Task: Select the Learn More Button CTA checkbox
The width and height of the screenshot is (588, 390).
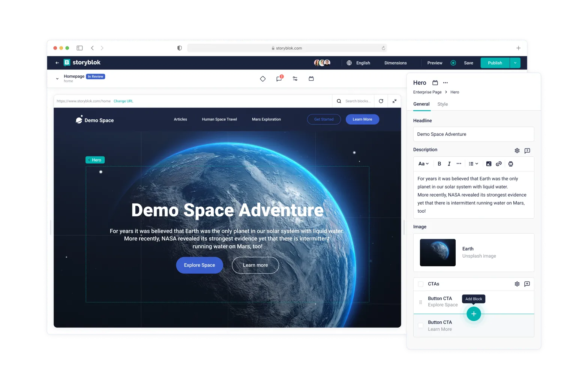Action: click(x=421, y=325)
